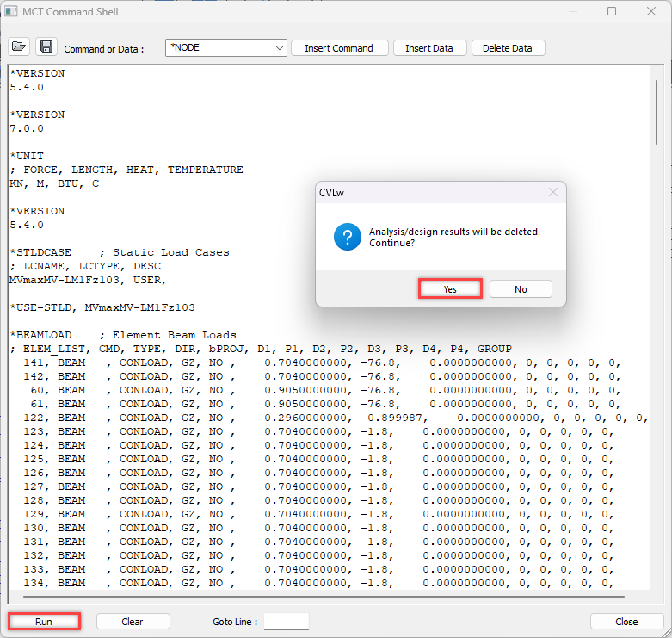
Task: Click the 'Analysis/design results will be deleted' message
Action: (454, 232)
